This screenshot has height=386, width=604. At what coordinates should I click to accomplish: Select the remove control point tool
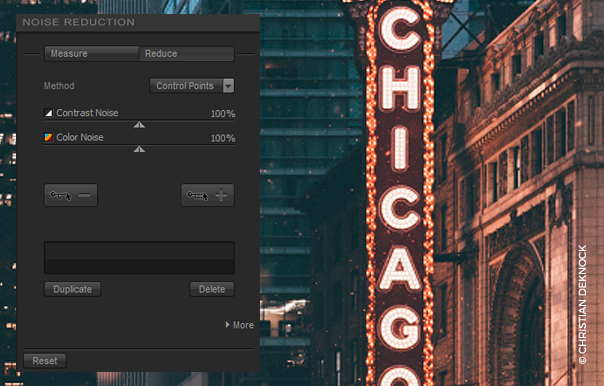coord(71,195)
